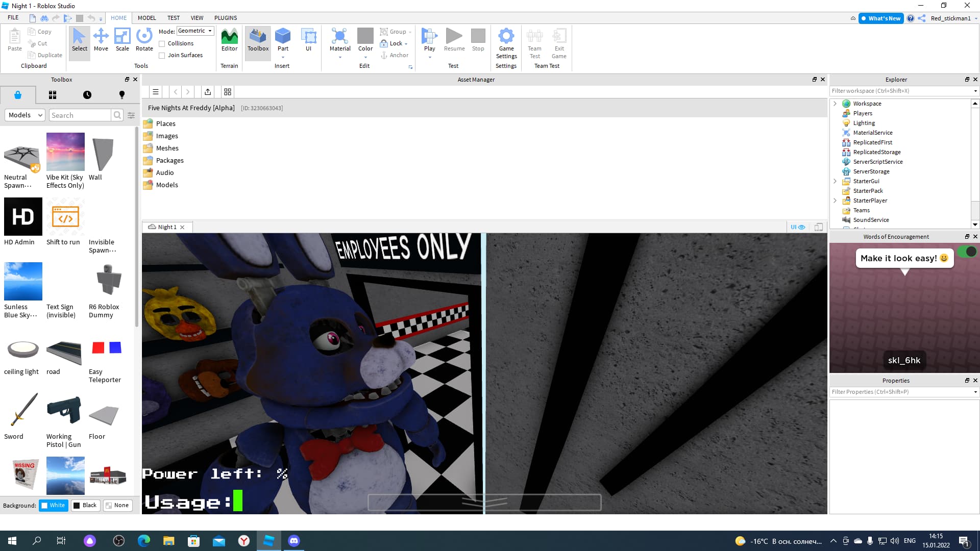Open the Toolbox Creations lightbulb tab
The image size is (980, 551).
pos(122,95)
